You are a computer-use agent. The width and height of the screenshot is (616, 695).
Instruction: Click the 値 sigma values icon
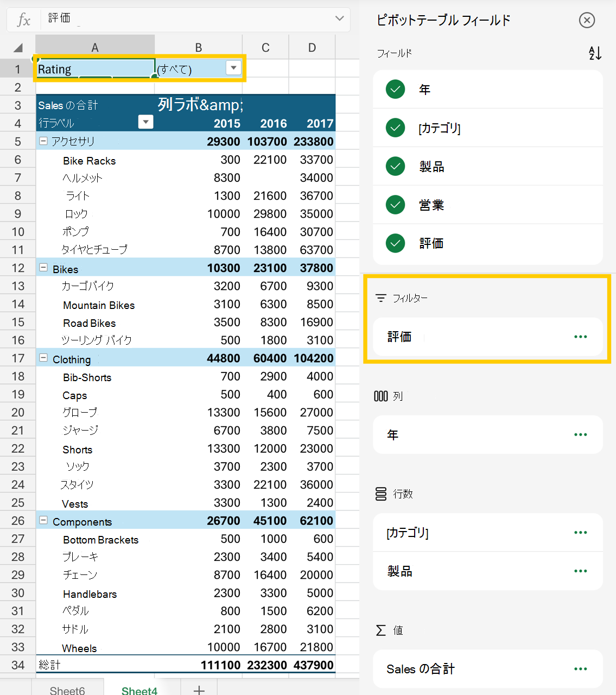pos(381,630)
